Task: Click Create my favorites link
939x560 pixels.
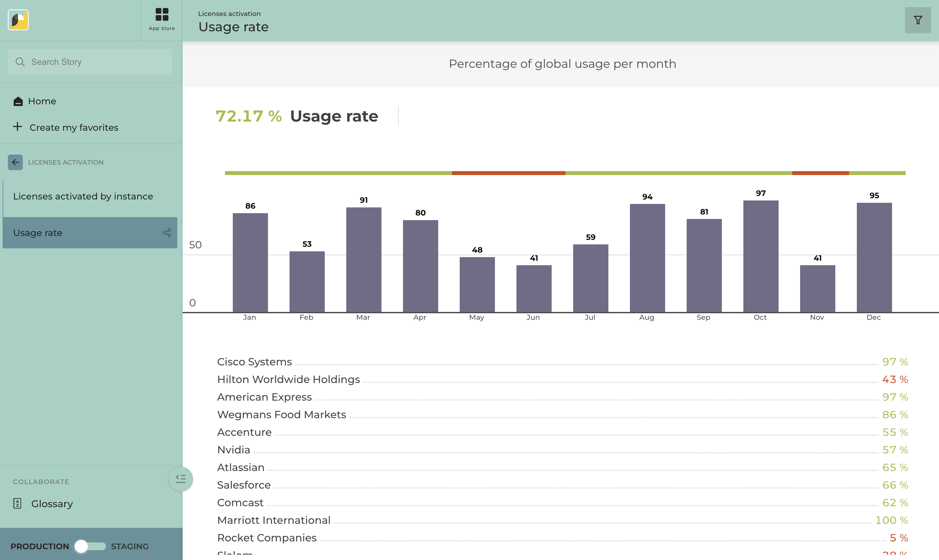Action: coord(74,127)
